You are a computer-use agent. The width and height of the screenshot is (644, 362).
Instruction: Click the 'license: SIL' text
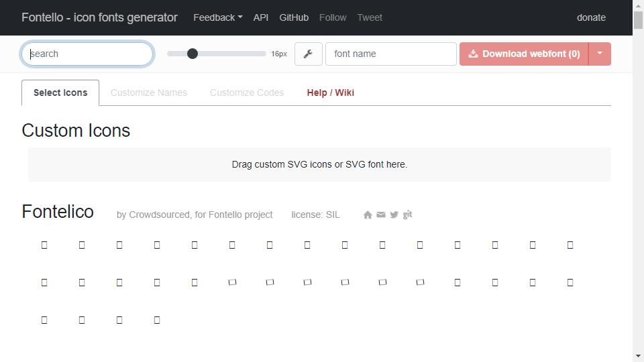[x=315, y=215]
